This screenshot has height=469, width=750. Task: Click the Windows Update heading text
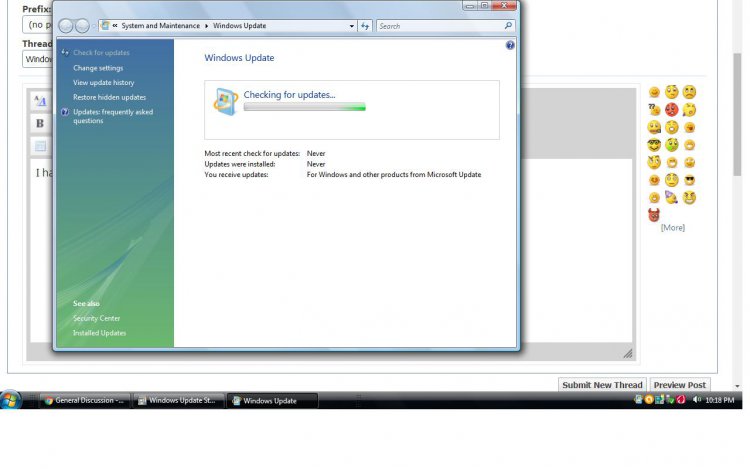pyautogui.click(x=239, y=58)
